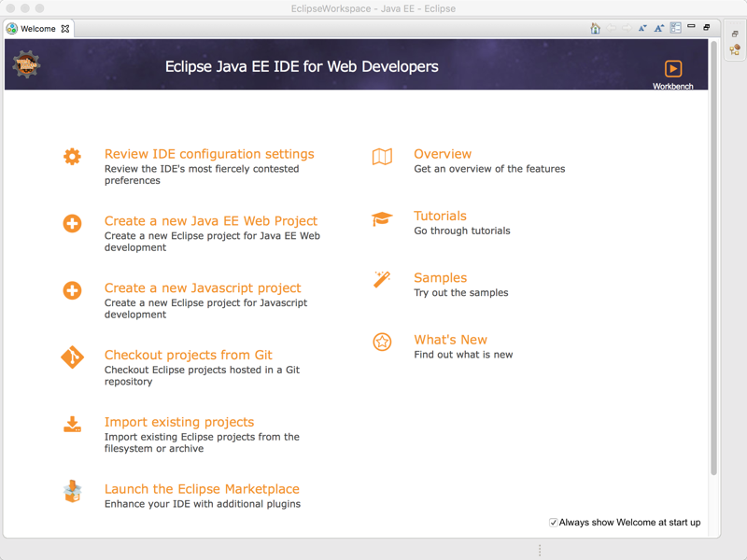Click 'Find out what is new' text

(x=463, y=355)
